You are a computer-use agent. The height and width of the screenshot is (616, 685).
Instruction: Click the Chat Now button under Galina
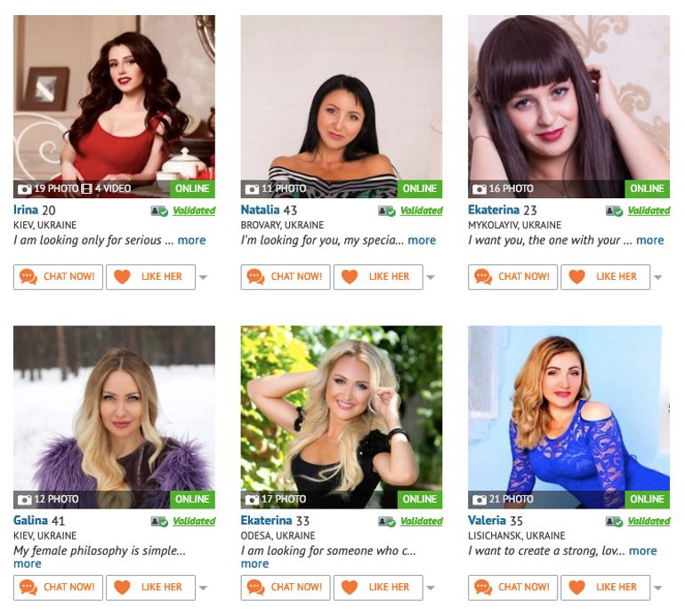tap(58, 588)
